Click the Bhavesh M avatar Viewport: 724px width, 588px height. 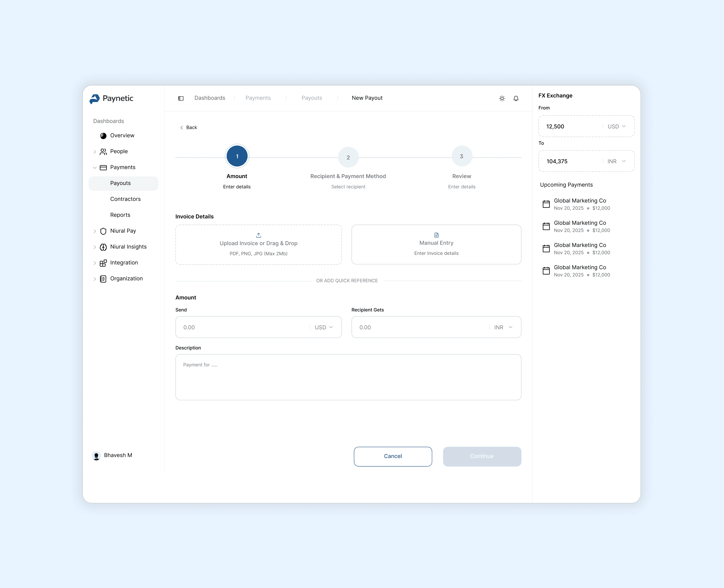click(x=96, y=455)
